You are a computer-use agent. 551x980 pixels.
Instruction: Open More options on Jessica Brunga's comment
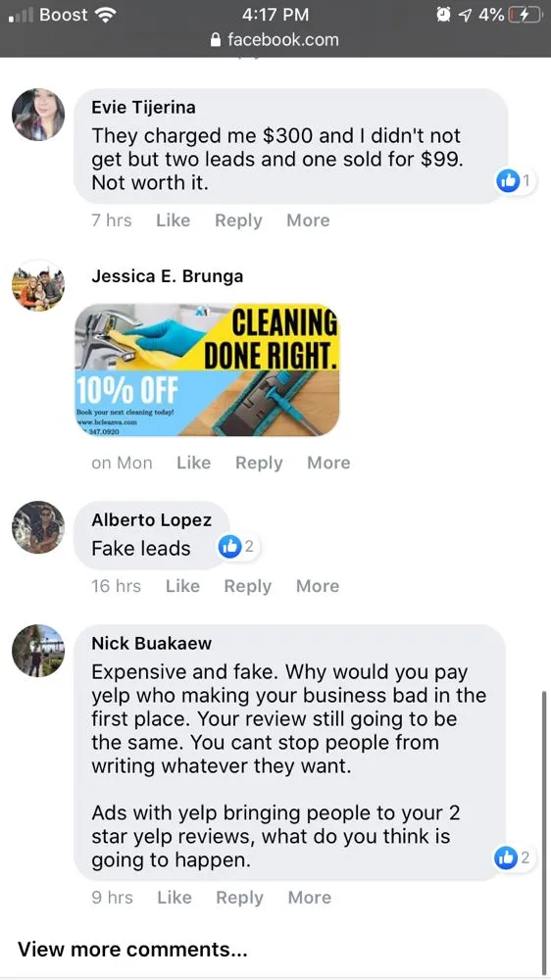coord(328,463)
